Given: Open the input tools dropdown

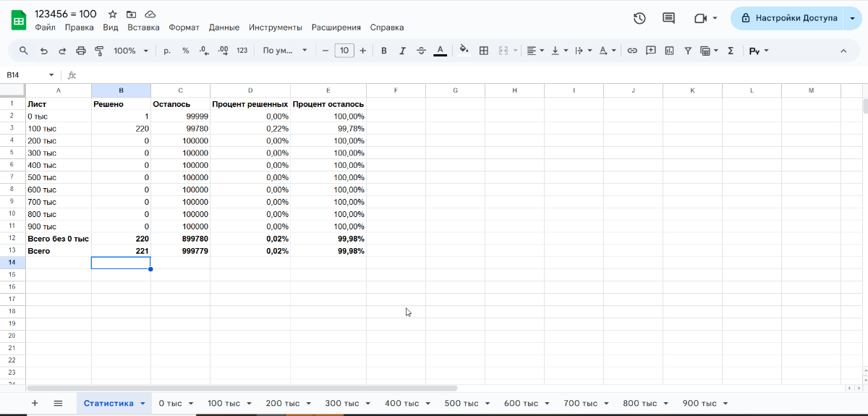Looking at the screenshot, I should click(x=759, y=51).
